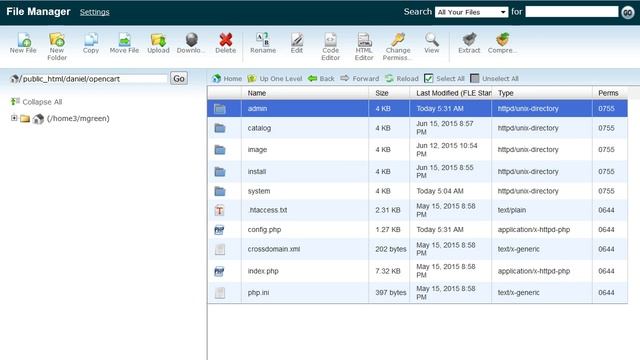The image size is (640, 360).
Task: Click the catalog folder icon
Action: 220,128
